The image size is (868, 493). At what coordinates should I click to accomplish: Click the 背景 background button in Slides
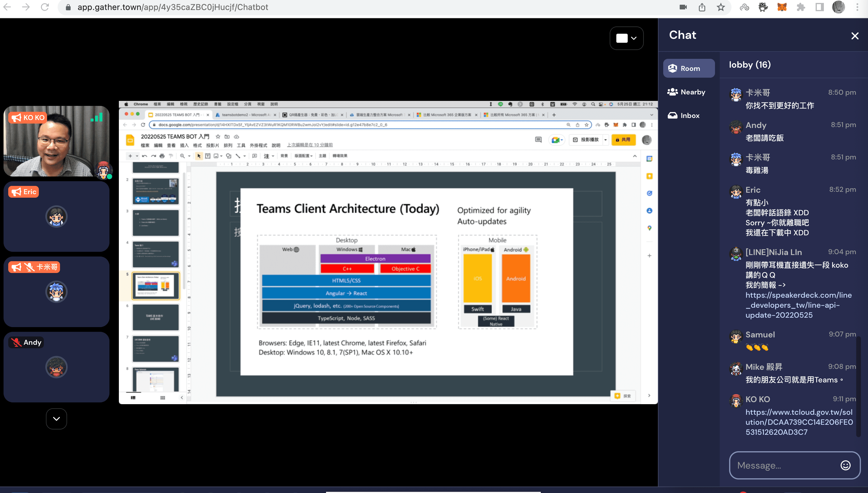coord(284,156)
